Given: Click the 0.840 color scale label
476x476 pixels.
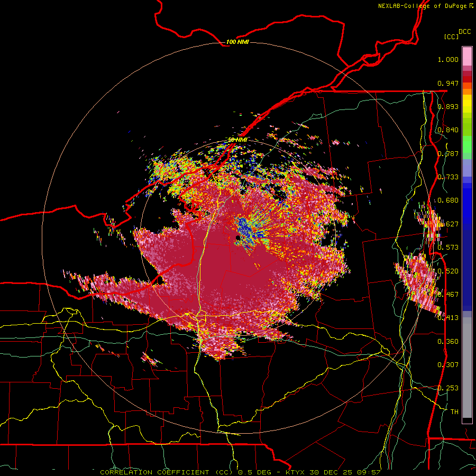Looking at the screenshot, I should [x=448, y=130].
